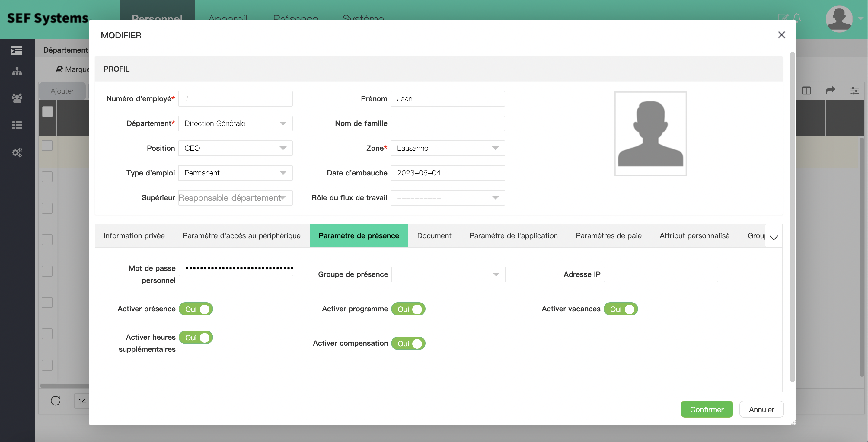
Task: Click the Annuler button
Action: 761,409
